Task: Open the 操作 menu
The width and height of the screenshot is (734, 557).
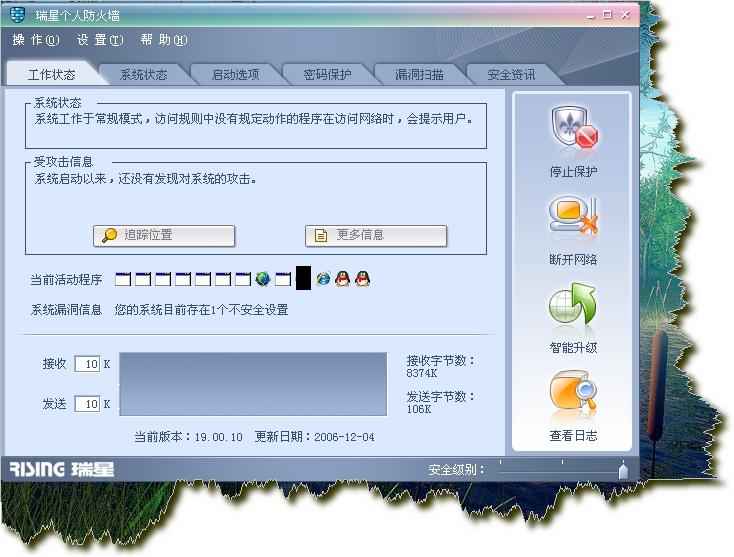Action: [36, 40]
